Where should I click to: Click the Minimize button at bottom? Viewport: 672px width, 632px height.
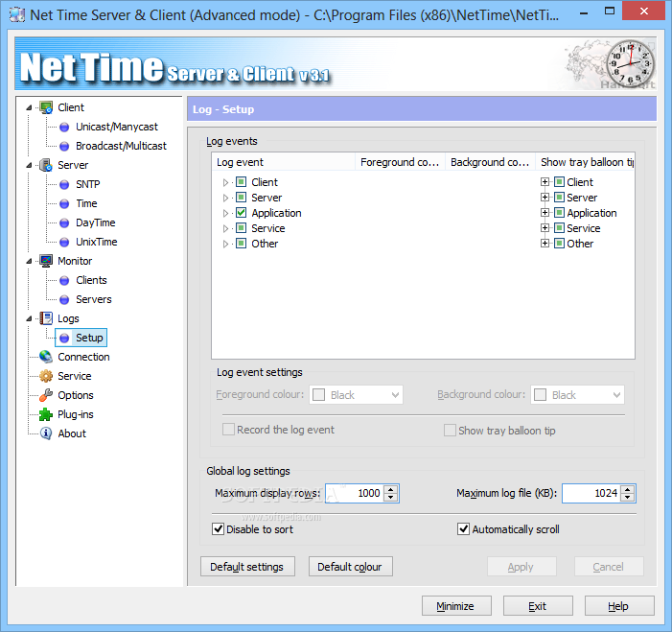click(x=456, y=606)
